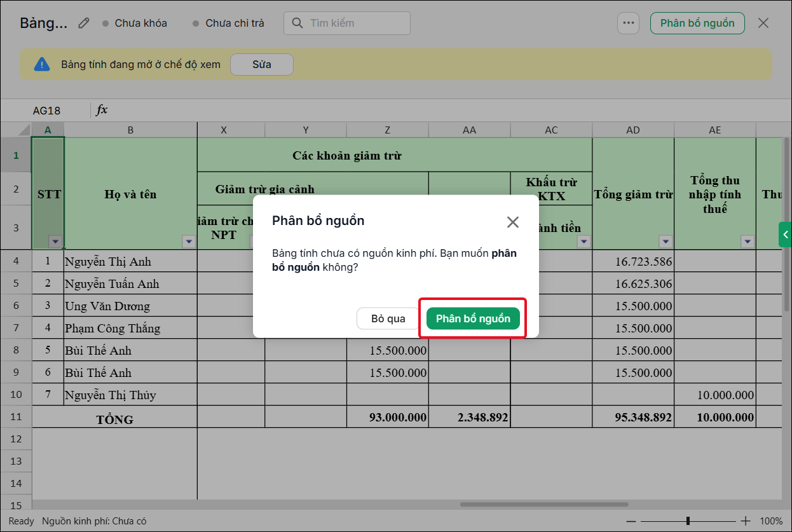The height and width of the screenshot is (532, 792).
Task: Click the total 2.348.892
Action: 469,417
